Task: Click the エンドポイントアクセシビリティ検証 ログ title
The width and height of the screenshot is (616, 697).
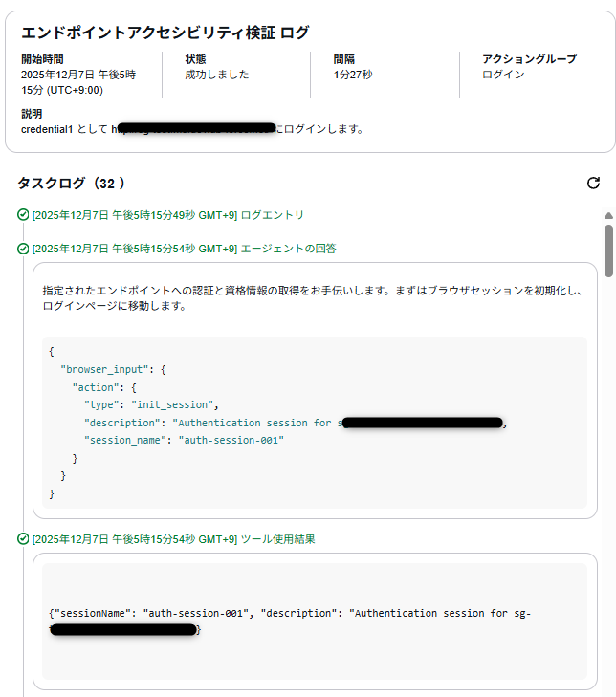Action: [x=165, y=33]
